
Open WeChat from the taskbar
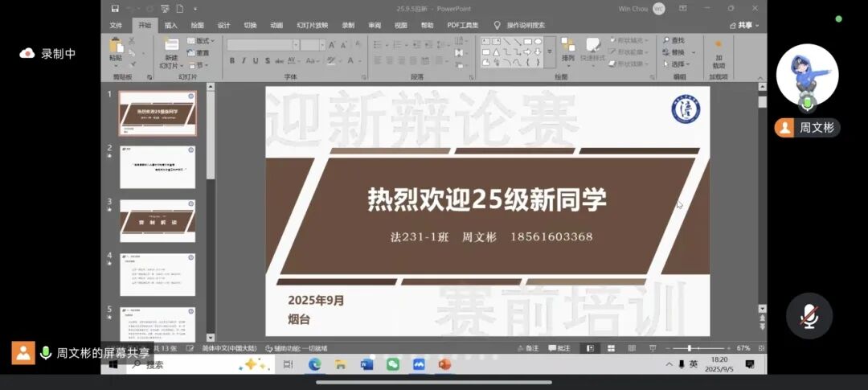tap(392, 364)
